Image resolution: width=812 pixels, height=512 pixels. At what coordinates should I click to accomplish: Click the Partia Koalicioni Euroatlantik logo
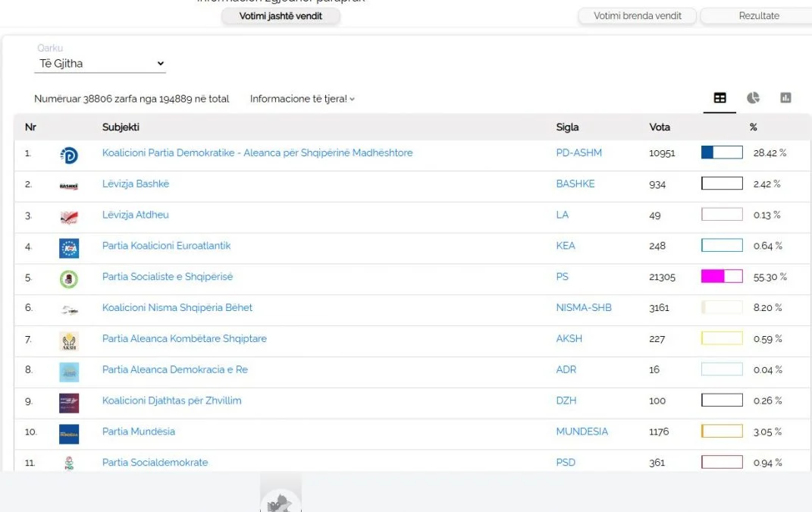69,247
